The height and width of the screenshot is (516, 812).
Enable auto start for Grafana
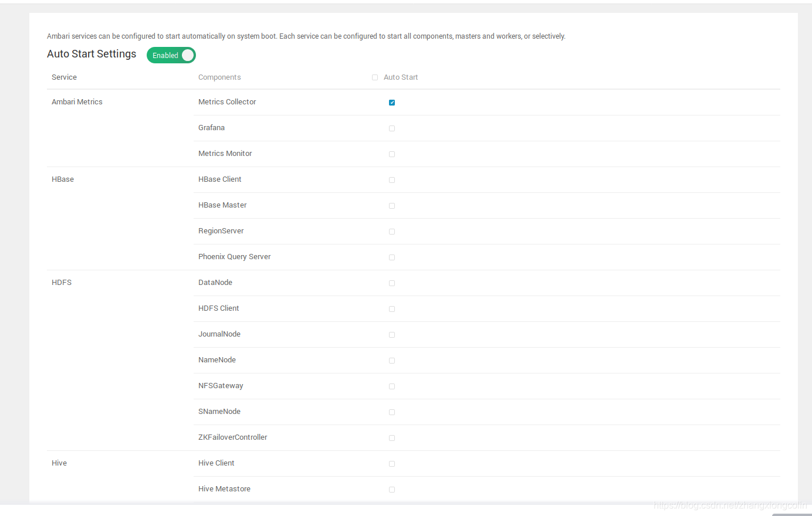pyautogui.click(x=392, y=128)
